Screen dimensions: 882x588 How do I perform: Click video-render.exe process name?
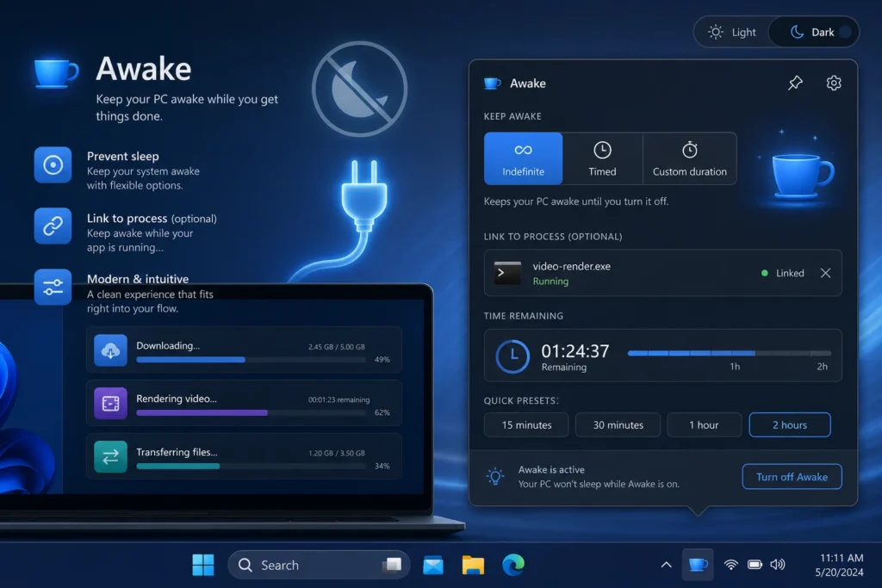tap(572, 267)
